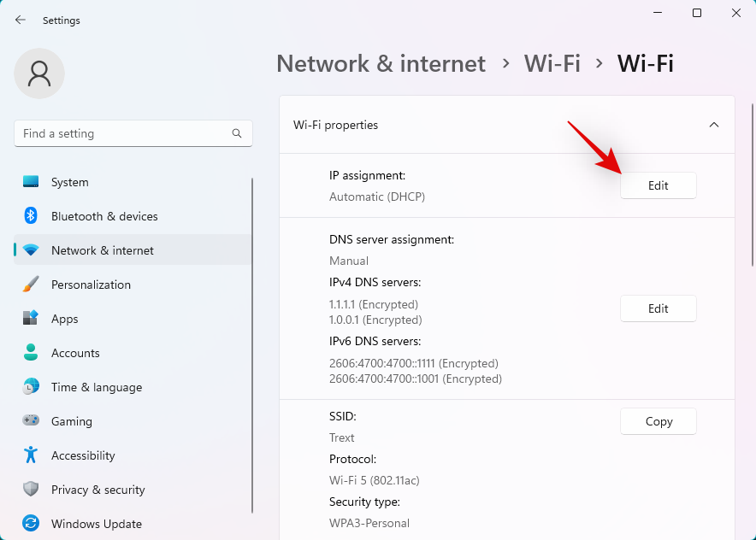Open Windows Update settings
Image resolution: width=756 pixels, height=540 pixels.
point(96,524)
